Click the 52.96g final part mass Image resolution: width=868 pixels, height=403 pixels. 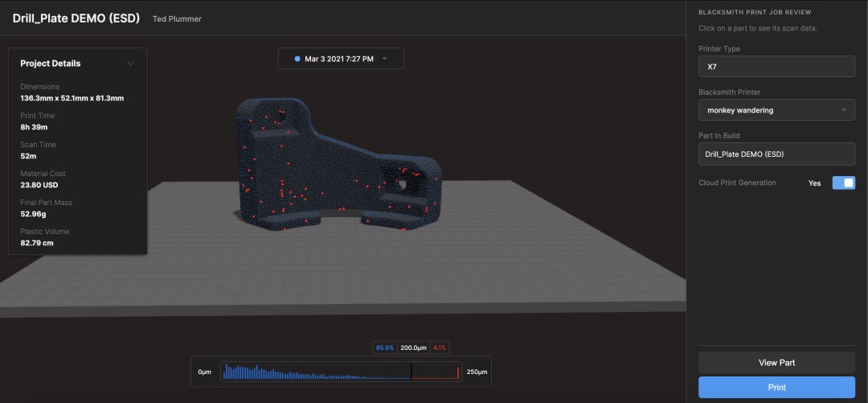[x=35, y=214]
